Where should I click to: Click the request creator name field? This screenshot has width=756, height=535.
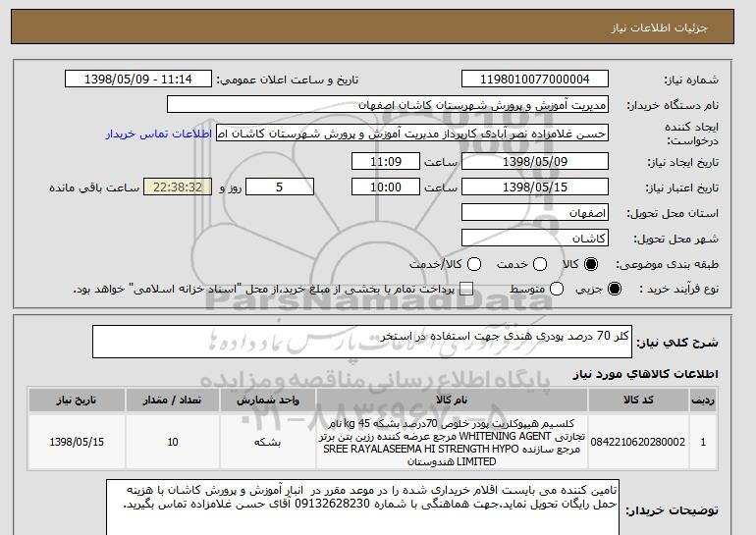[412, 134]
